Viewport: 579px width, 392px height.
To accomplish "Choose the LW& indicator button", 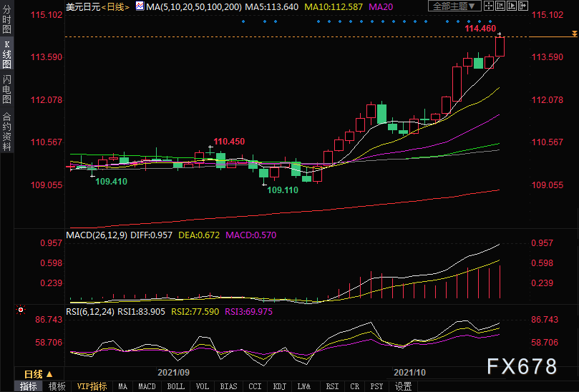I will click(304, 386).
